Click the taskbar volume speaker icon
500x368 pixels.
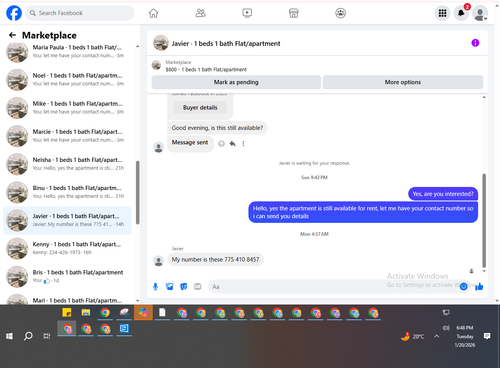click(446, 328)
